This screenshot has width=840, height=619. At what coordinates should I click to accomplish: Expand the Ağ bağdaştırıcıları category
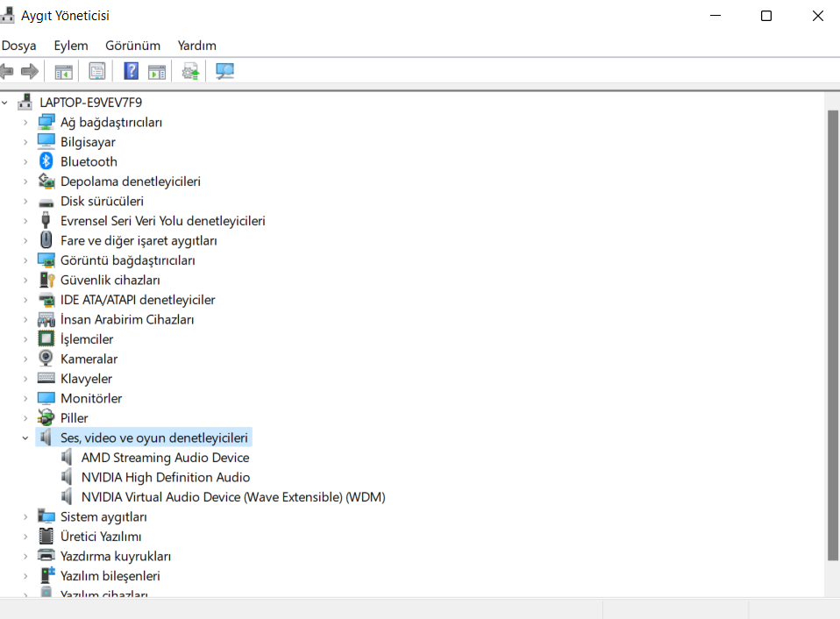coord(25,122)
